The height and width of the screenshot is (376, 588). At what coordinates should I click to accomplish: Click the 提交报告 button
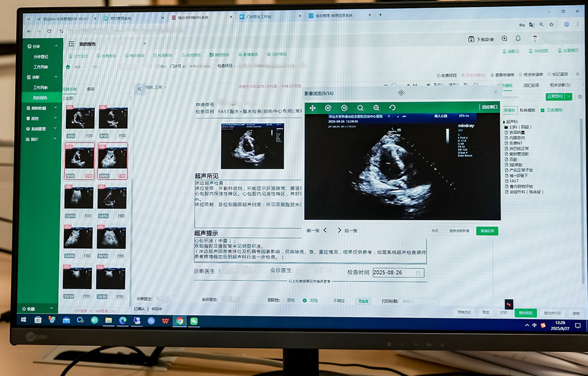tap(526, 313)
